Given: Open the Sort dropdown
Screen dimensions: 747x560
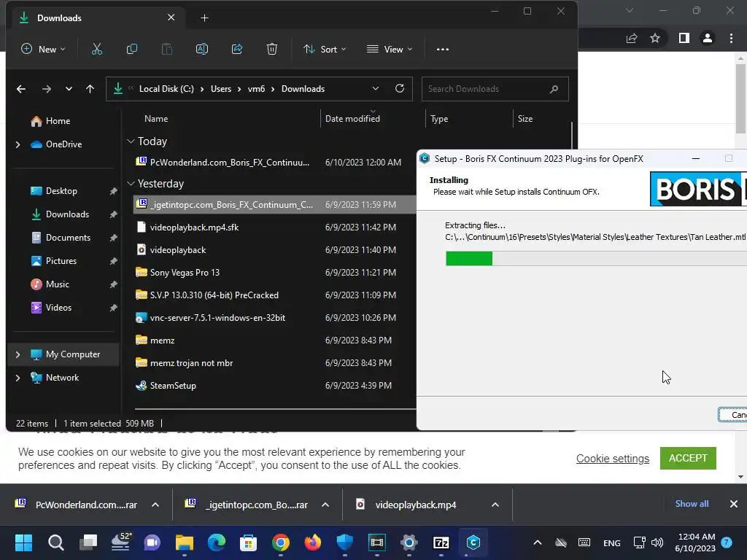Looking at the screenshot, I should tap(325, 49).
